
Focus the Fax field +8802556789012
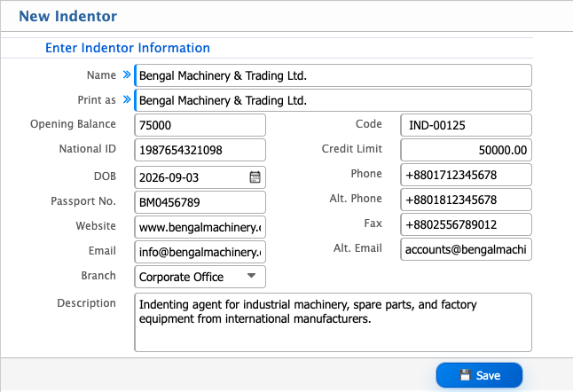[466, 224]
